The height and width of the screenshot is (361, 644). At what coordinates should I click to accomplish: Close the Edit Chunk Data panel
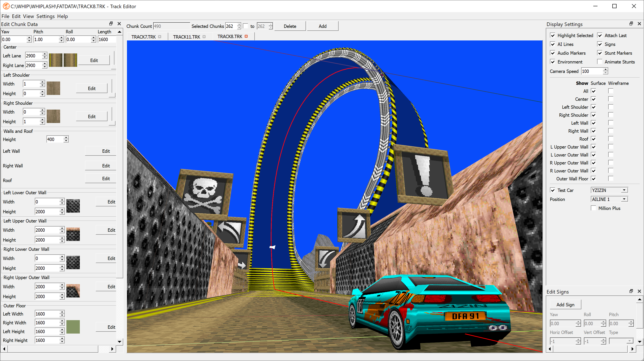[x=119, y=24]
